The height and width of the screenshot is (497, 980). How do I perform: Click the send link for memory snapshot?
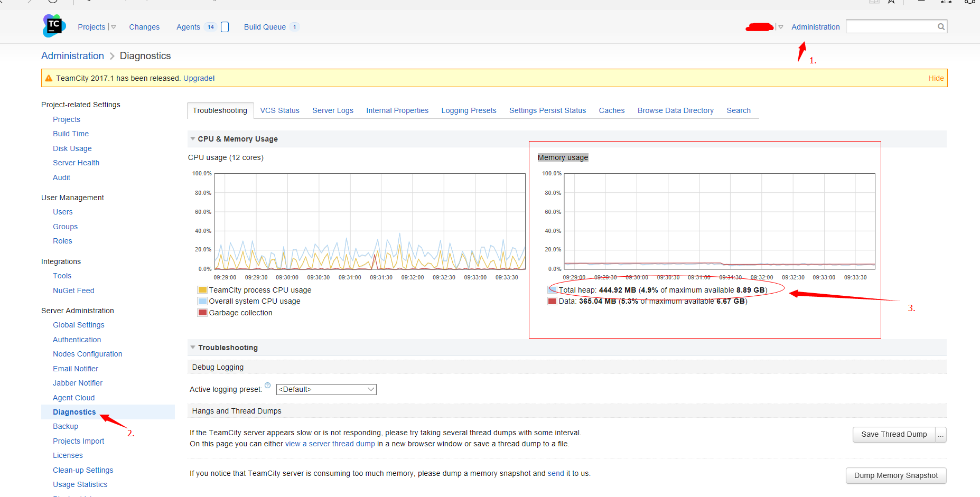tap(556, 473)
